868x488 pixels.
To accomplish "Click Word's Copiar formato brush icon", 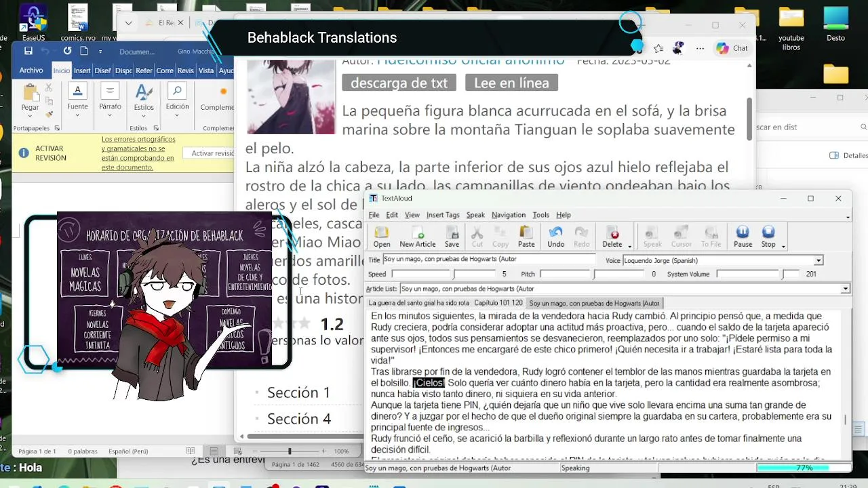I will [49, 113].
